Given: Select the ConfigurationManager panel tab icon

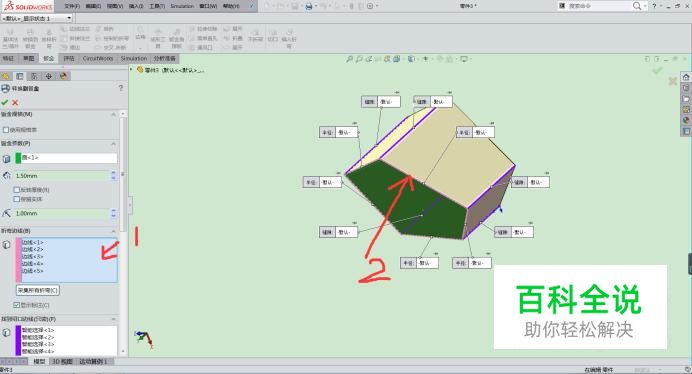Looking at the screenshot, I should click(x=34, y=76).
